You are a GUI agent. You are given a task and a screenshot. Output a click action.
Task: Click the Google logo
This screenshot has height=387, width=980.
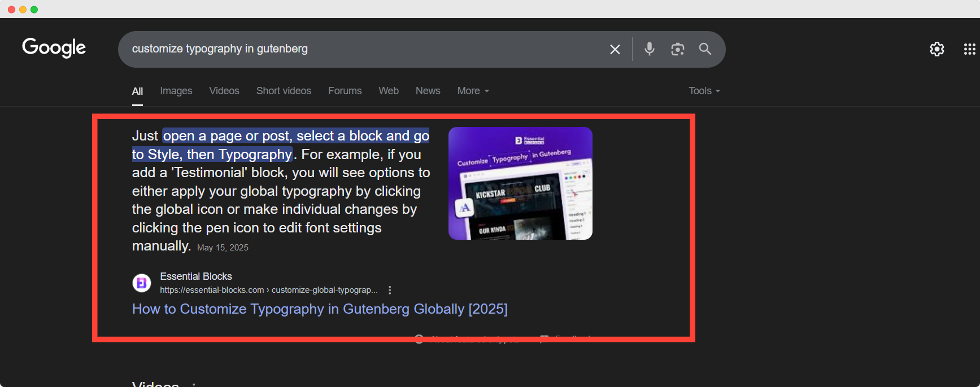pyautogui.click(x=54, y=48)
